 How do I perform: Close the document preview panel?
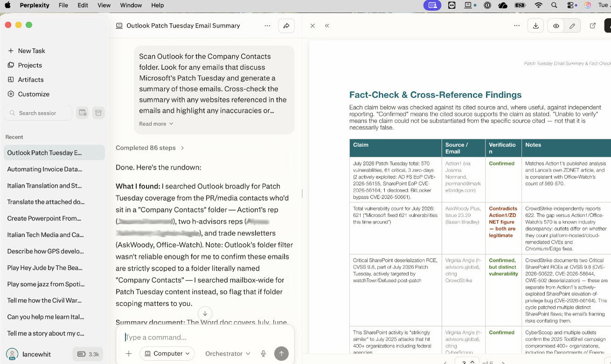click(312, 26)
